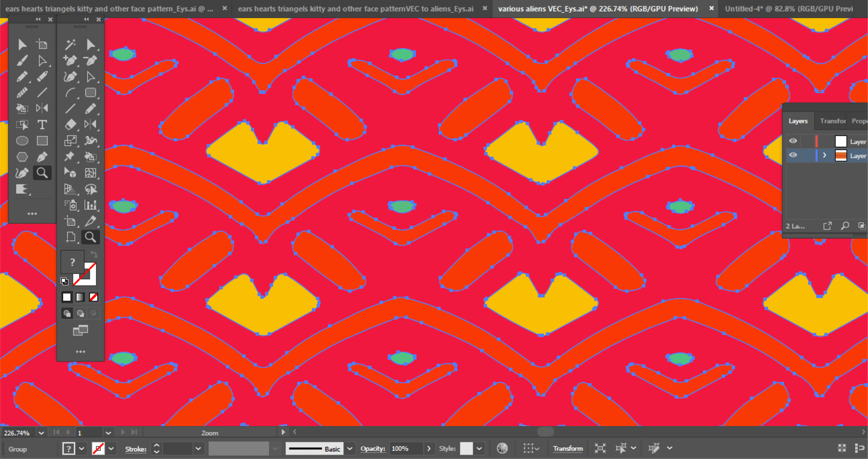This screenshot has height=459, width=868.
Task: Change screen mode in the tools panel
Action: tap(80, 330)
